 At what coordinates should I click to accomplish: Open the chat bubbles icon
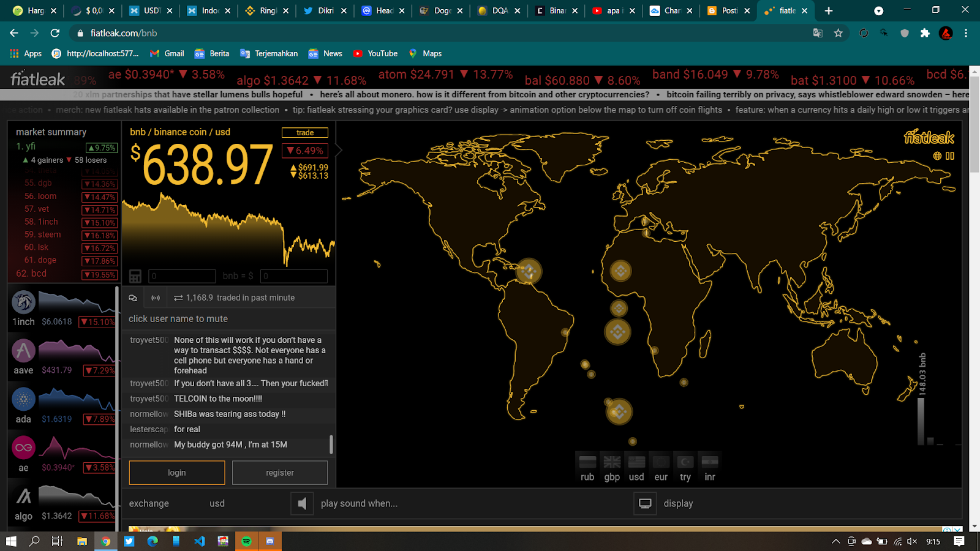tap(133, 298)
